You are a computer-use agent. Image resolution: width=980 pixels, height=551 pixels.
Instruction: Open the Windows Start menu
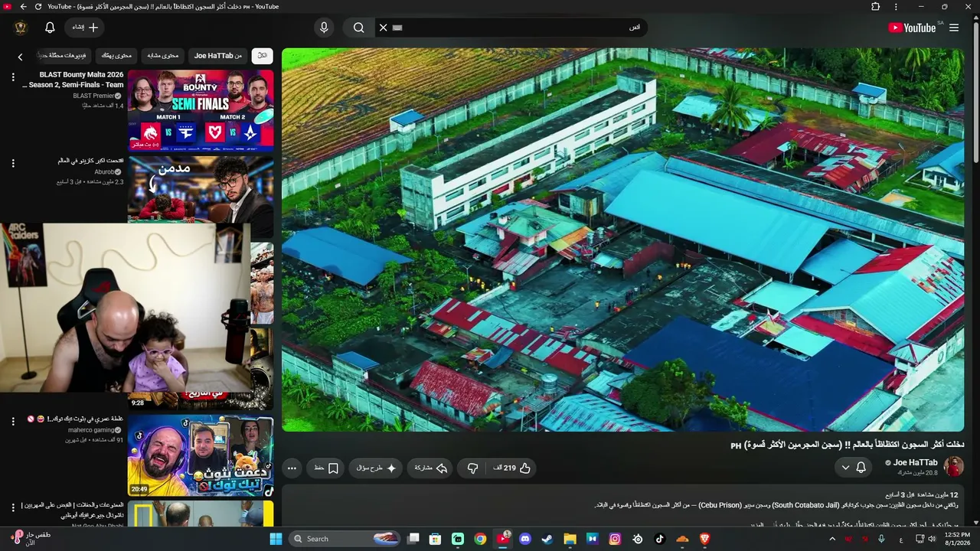(276, 539)
